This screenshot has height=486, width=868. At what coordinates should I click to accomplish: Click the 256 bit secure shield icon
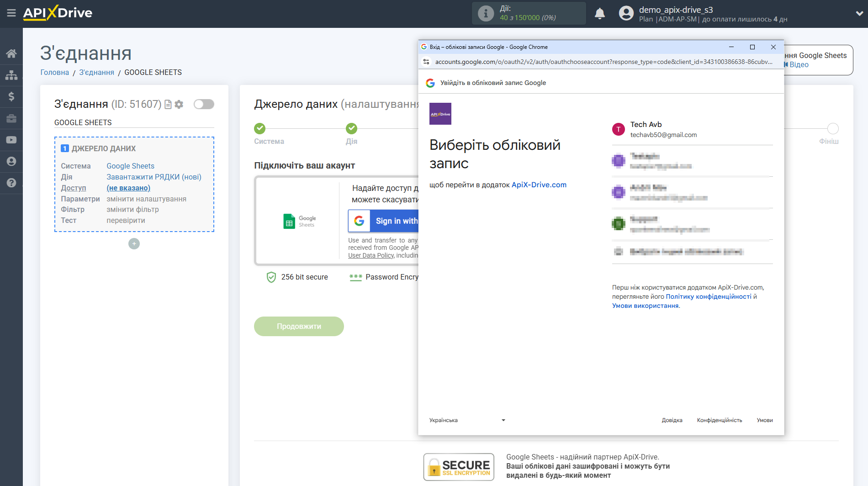coord(271,277)
